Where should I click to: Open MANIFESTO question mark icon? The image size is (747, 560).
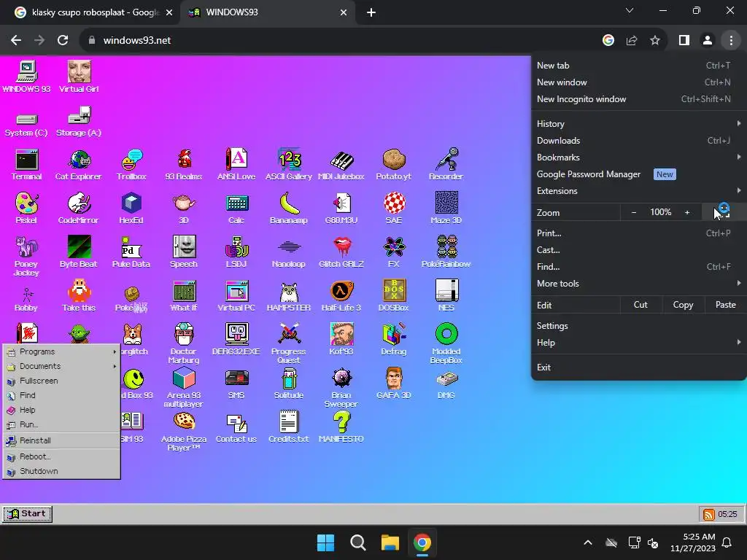point(341,427)
